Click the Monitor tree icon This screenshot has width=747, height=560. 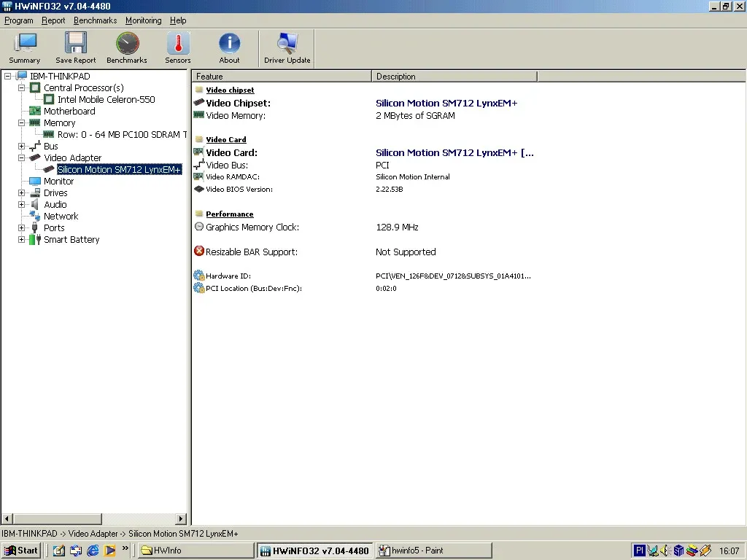[35, 182]
